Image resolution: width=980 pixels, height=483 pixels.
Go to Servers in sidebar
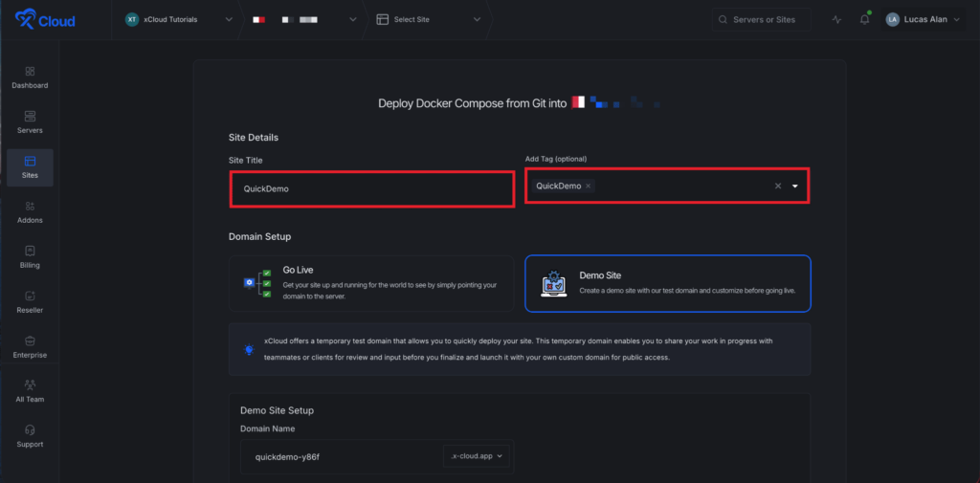point(30,121)
